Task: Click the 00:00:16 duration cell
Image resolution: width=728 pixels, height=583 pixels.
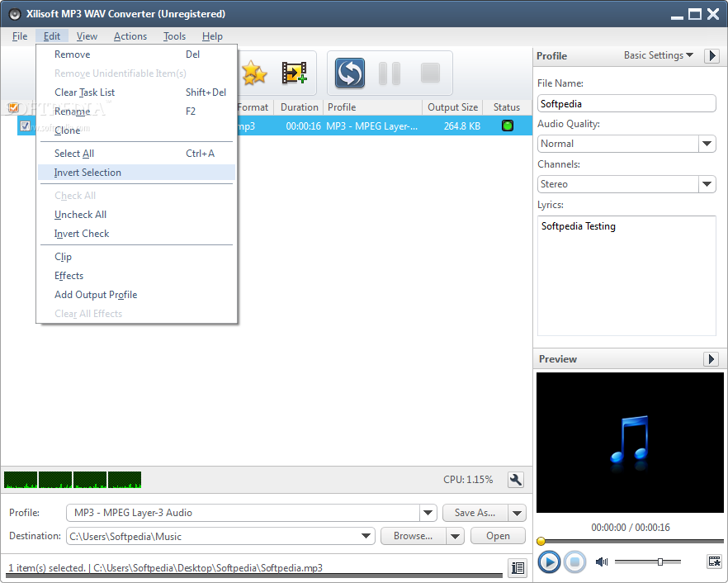Action: point(303,126)
